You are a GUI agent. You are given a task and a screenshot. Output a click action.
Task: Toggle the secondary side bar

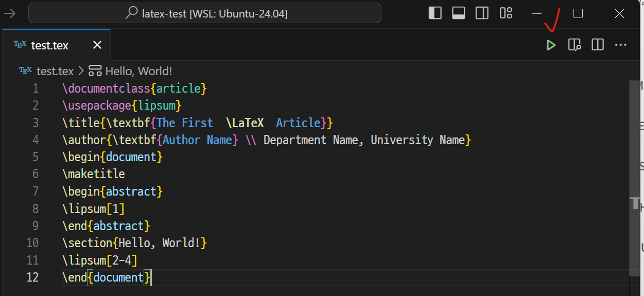pos(482,13)
